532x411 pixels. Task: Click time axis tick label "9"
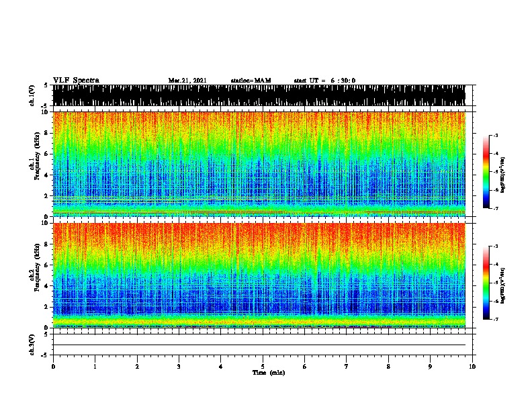[x=430, y=367]
